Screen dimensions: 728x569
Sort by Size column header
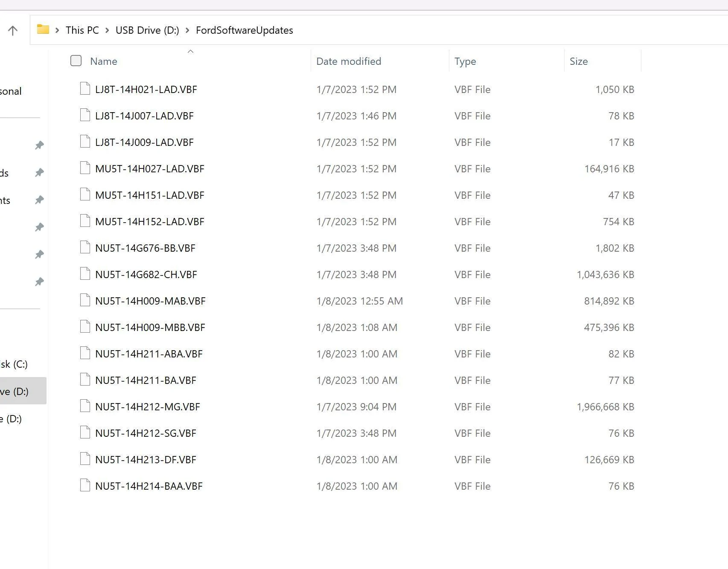tap(579, 61)
